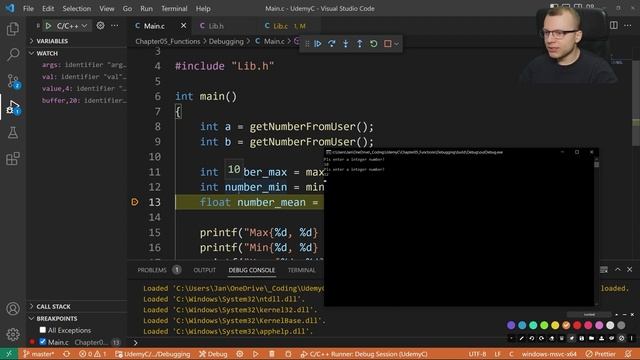
Task: Enable the All Exceptions breakpoint checkbox
Action: pyautogui.click(x=43, y=330)
